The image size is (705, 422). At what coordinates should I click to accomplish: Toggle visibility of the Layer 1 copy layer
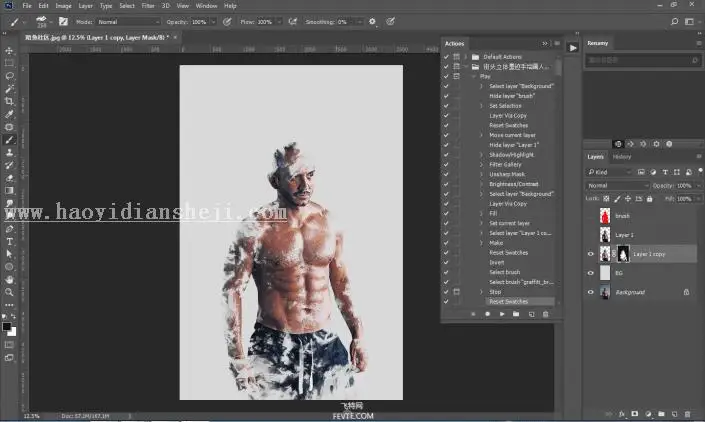click(591, 254)
